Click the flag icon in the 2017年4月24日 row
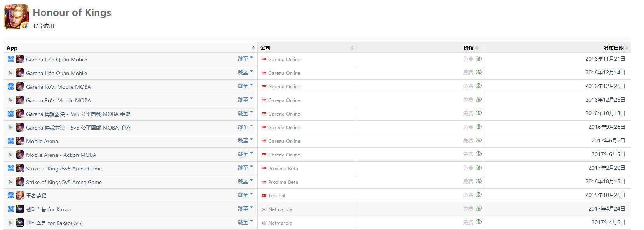644x230 pixels. coord(264,209)
